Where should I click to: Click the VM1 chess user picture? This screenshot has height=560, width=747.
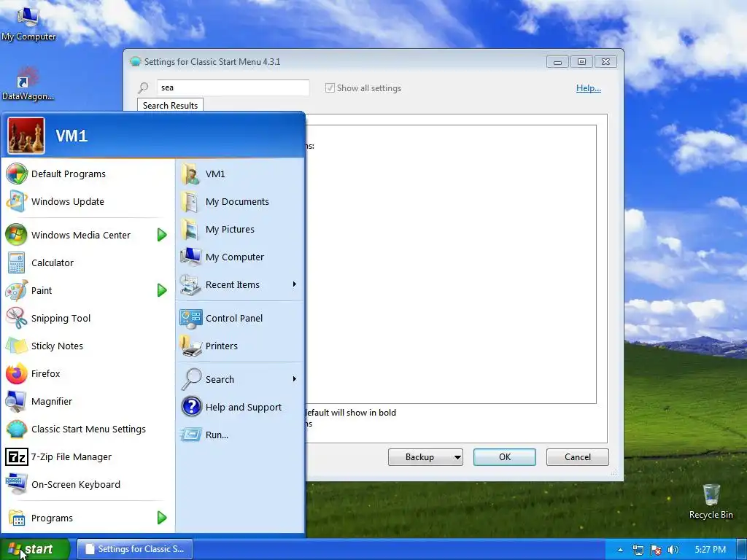(x=26, y=136)
